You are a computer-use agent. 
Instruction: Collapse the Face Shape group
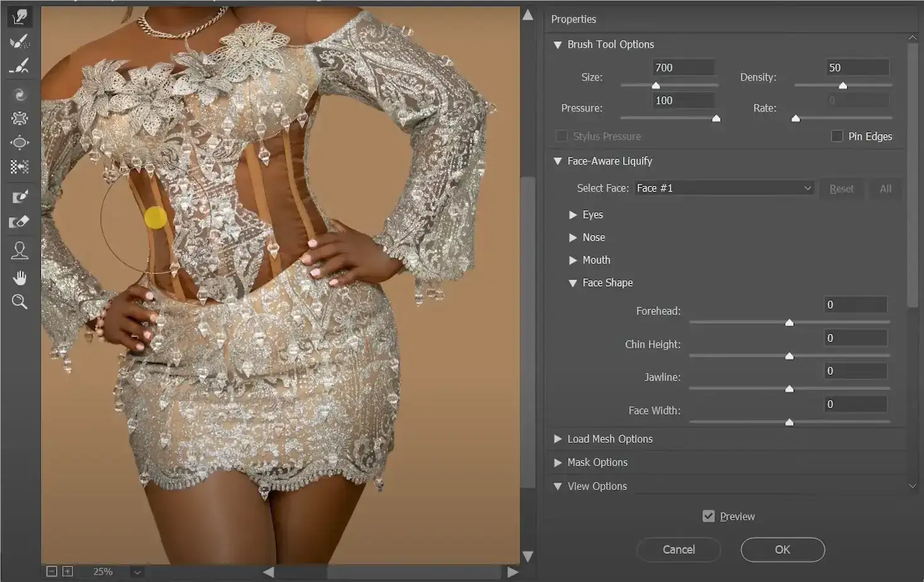pyautogui.click(x=573, y=283)
